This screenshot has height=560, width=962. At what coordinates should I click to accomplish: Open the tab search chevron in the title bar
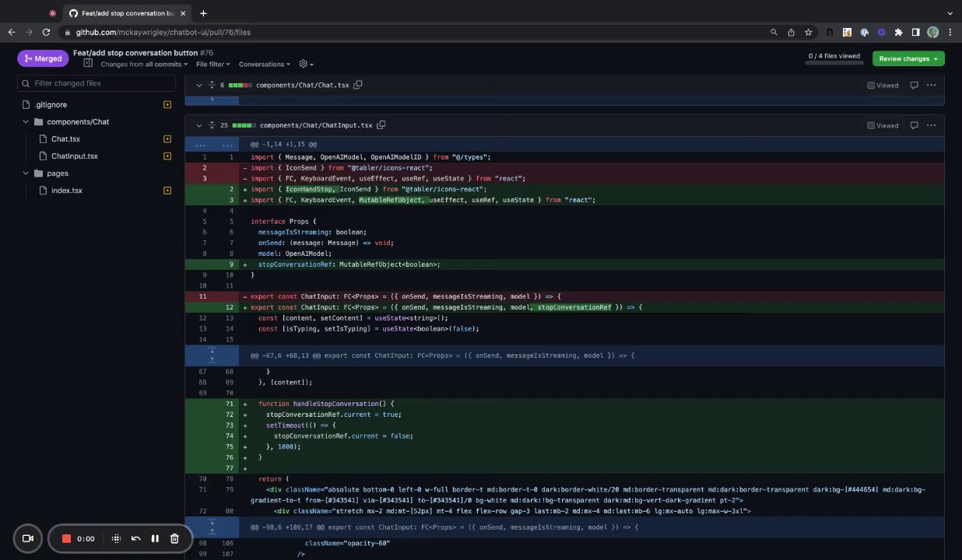950,13
